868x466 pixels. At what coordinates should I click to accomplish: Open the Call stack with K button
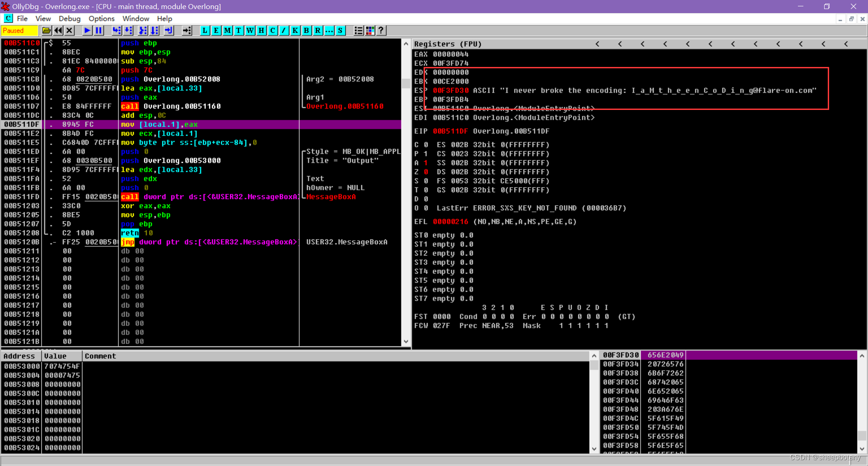pyautogui.click(x=295, y=30)
